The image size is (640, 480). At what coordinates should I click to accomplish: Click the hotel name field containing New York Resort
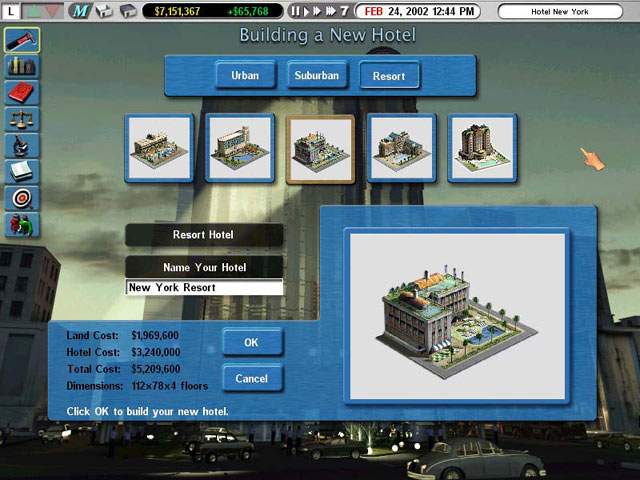coord(204,287)
